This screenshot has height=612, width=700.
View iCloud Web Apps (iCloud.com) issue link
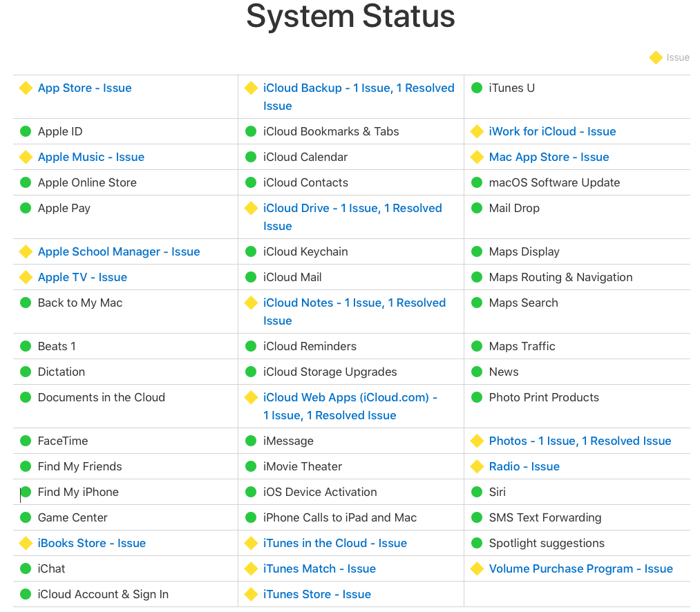point(350,406)
